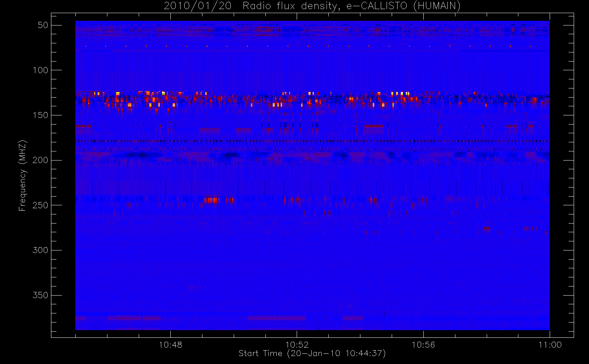Click the plot title '2010/01/20 Radio flux density, e-CALLISTO (HUMAIN)'
Screen dimensions: 589x364
[x=312, y=6]
